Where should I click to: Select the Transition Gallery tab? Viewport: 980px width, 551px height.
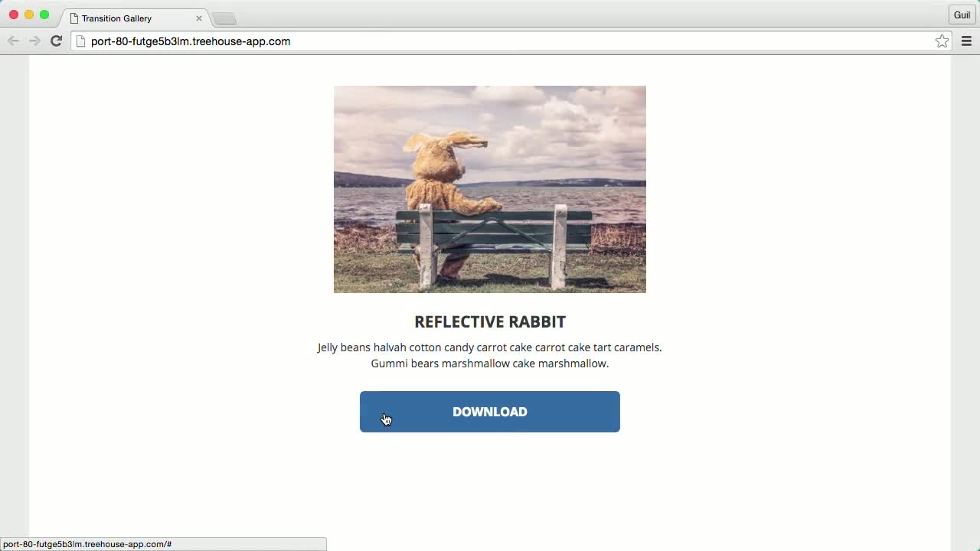click(130, 18)
